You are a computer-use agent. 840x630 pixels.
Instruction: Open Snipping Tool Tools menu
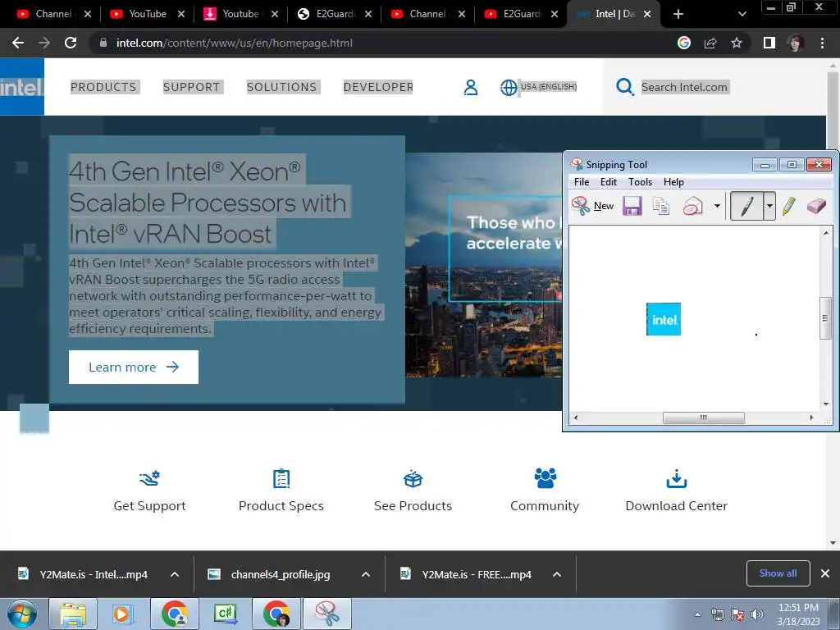640,182
